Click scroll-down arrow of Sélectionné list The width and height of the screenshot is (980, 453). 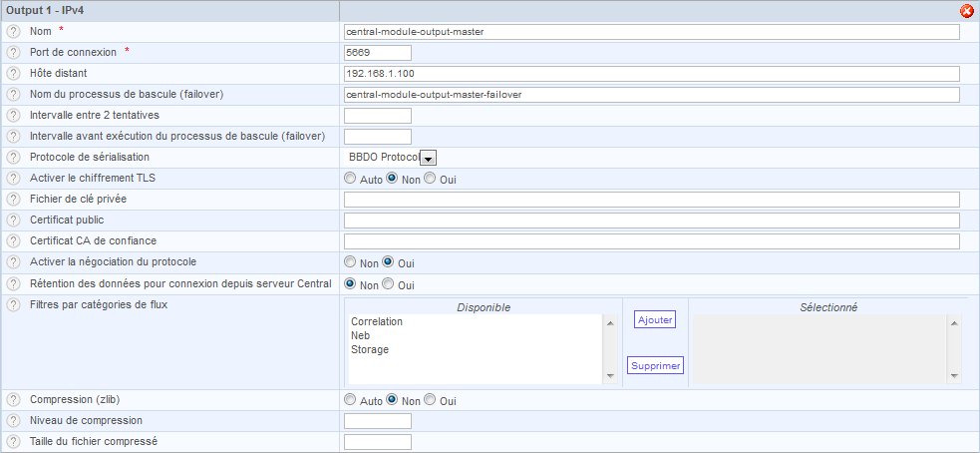tap(954, 375)
